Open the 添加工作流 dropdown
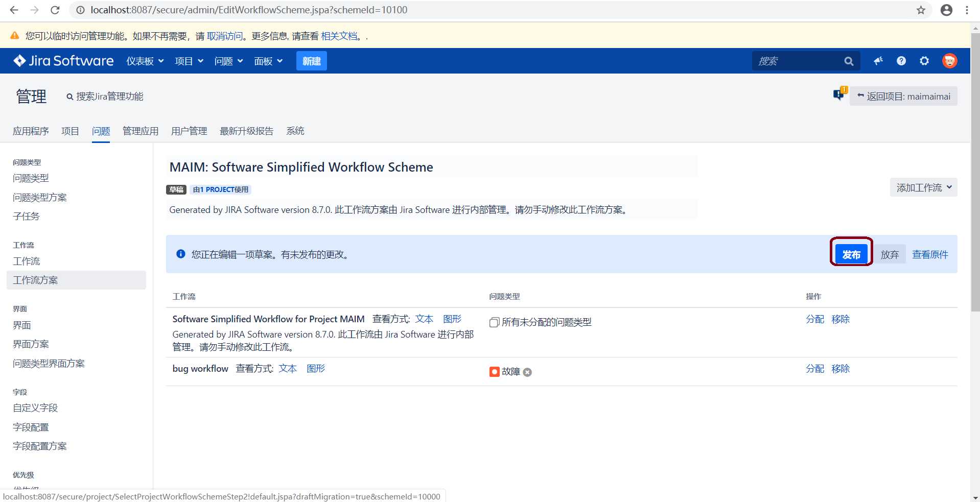Image resolution: width=980 pixels, height=502 pixels. click(x=924, y=187)
